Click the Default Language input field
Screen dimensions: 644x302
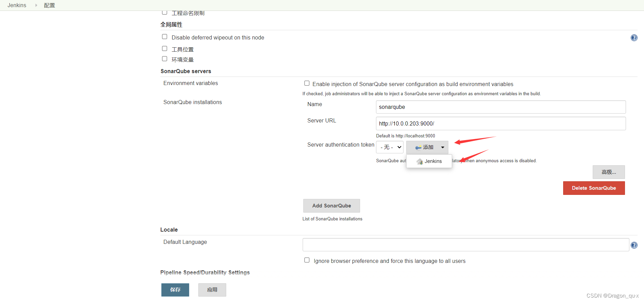click(x=466, y=245)
